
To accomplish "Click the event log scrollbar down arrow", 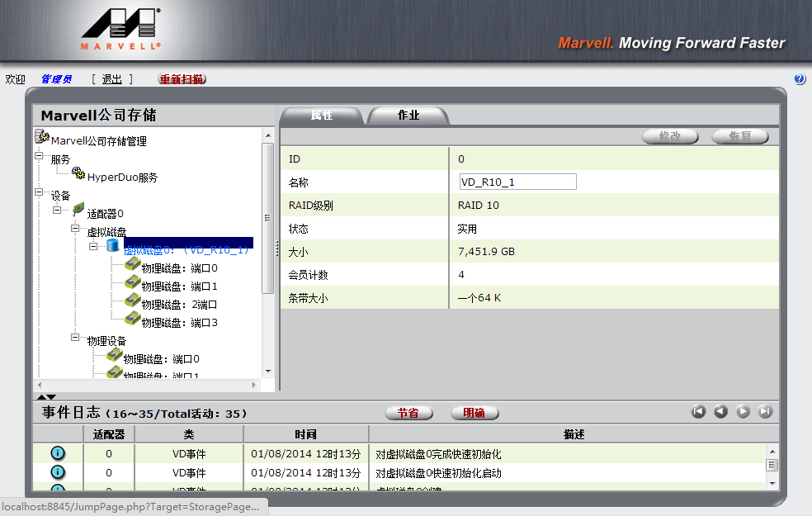I will 772,483.
